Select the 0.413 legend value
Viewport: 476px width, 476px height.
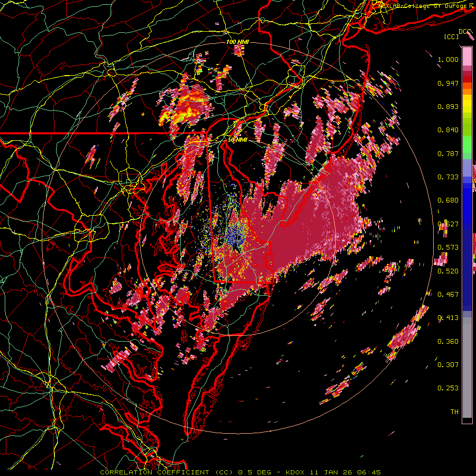[448, 318]
